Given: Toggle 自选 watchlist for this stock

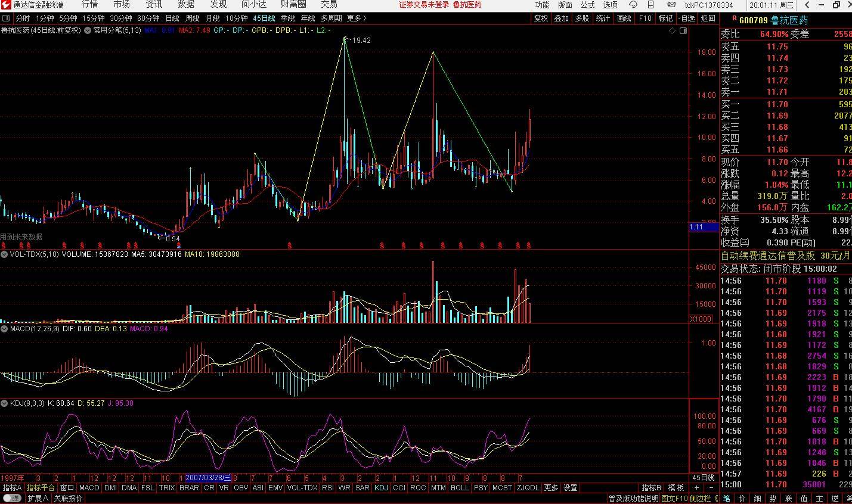Looking at the screenshot, I should point(687,18).
